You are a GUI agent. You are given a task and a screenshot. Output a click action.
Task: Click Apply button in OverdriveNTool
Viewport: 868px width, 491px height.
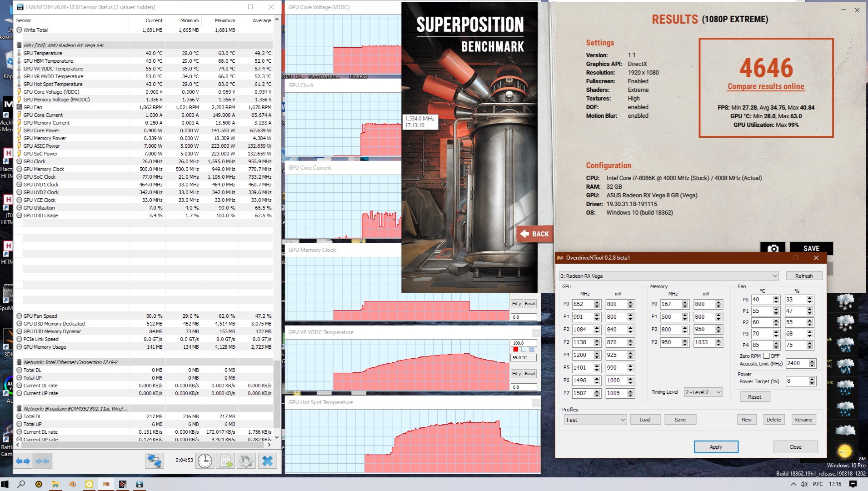[x=716, y=447]
